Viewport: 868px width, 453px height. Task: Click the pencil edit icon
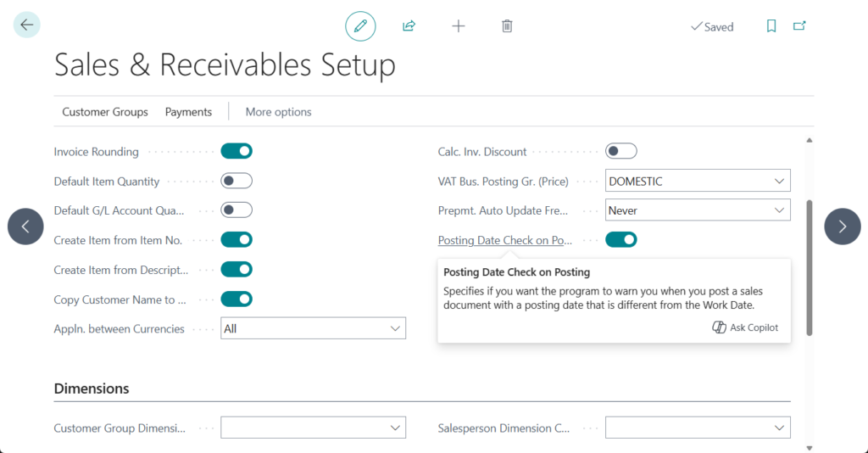(x=360, y=26)
